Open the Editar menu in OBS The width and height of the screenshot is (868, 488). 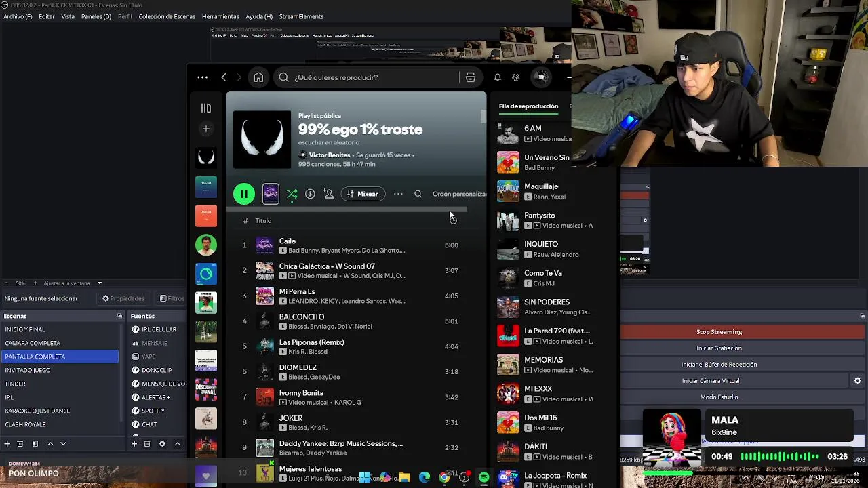pos(47,16)
